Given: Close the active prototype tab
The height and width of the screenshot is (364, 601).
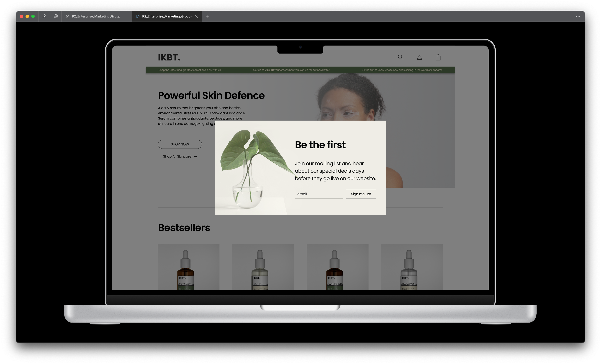Looking at the screenshot, I should pos(196,16).
